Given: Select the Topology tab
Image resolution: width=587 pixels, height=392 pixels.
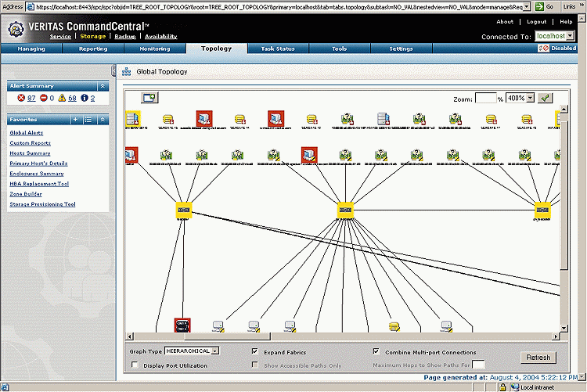Looking at the screenshot, I should point(216,49).
